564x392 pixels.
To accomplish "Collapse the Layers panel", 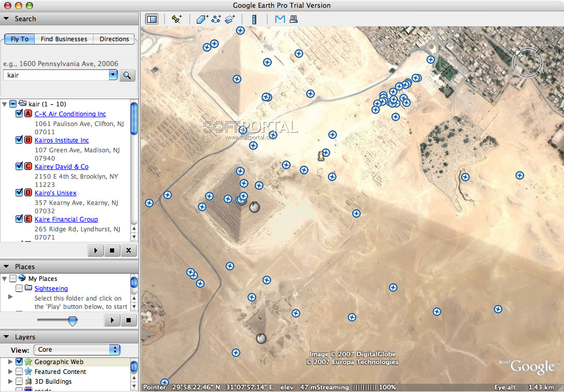I will point(7,337).
